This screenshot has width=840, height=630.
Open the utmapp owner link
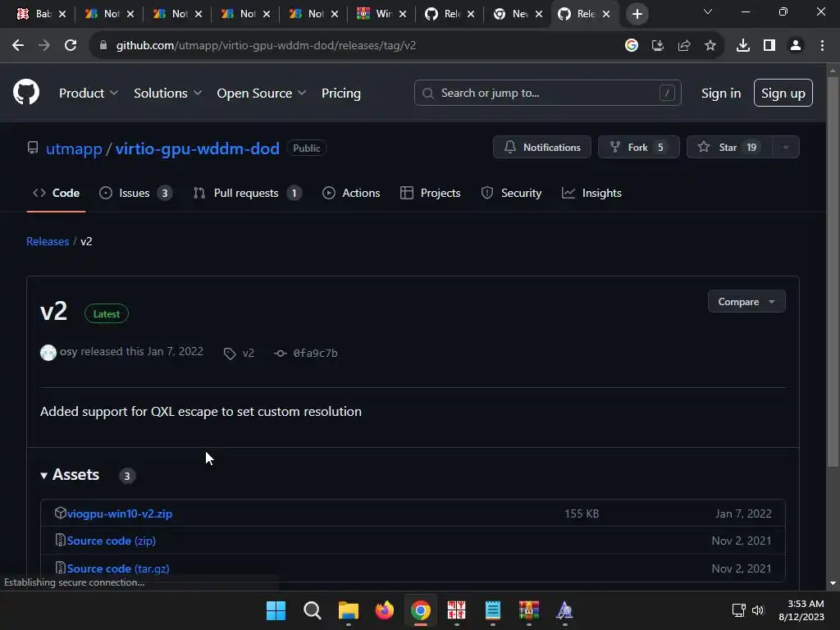(74, 148)
